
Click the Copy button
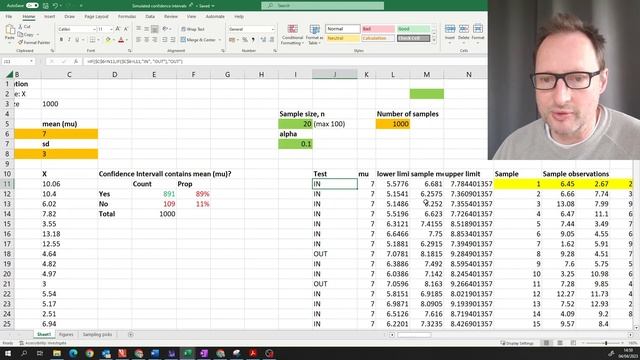point(26,34)
